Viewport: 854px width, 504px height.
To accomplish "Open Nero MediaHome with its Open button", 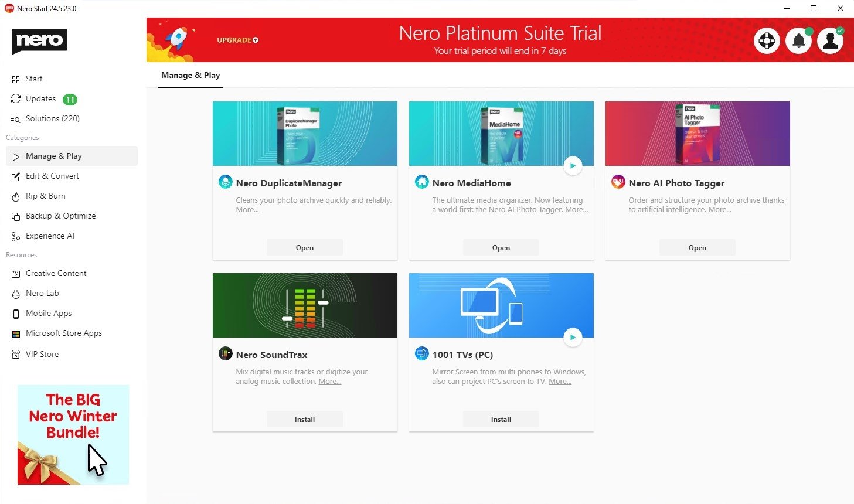I will click(x=501, y=248).
